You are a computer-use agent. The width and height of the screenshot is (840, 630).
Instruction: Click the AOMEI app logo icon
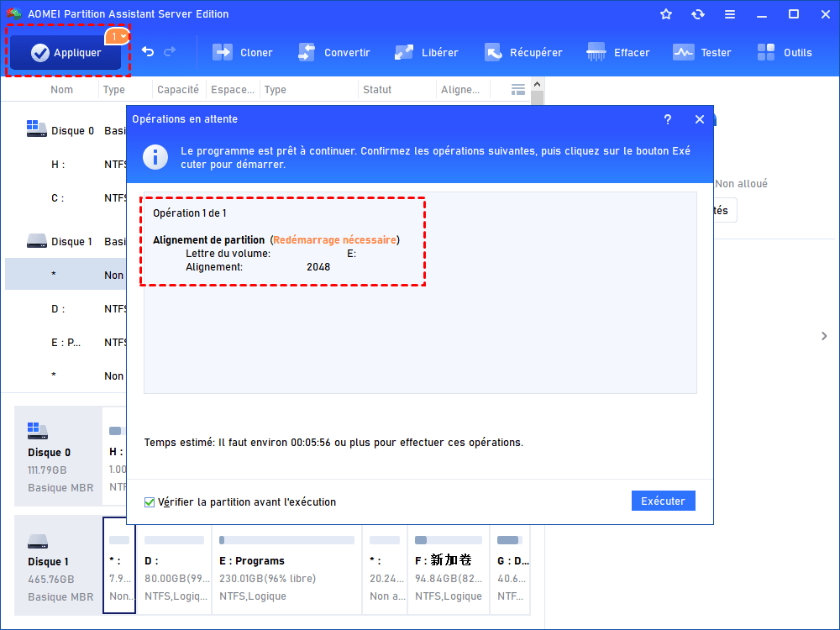point(14,13)
